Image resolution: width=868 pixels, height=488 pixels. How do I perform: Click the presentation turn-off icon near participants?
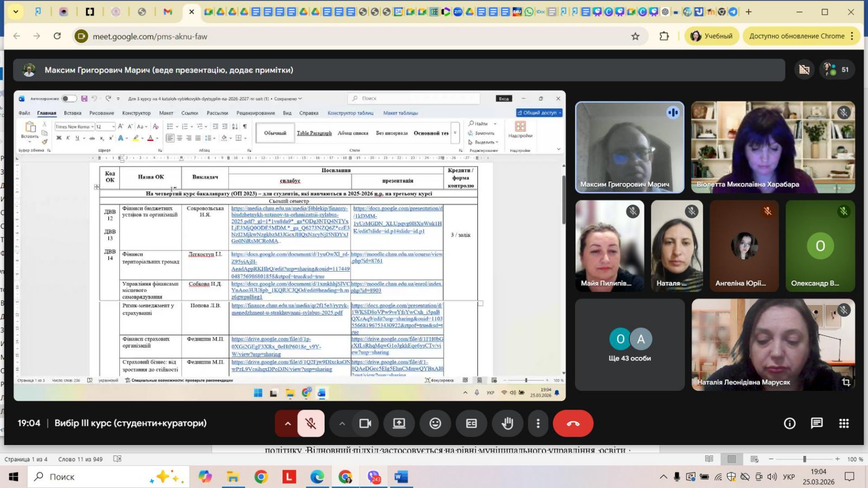pos(805,69)
